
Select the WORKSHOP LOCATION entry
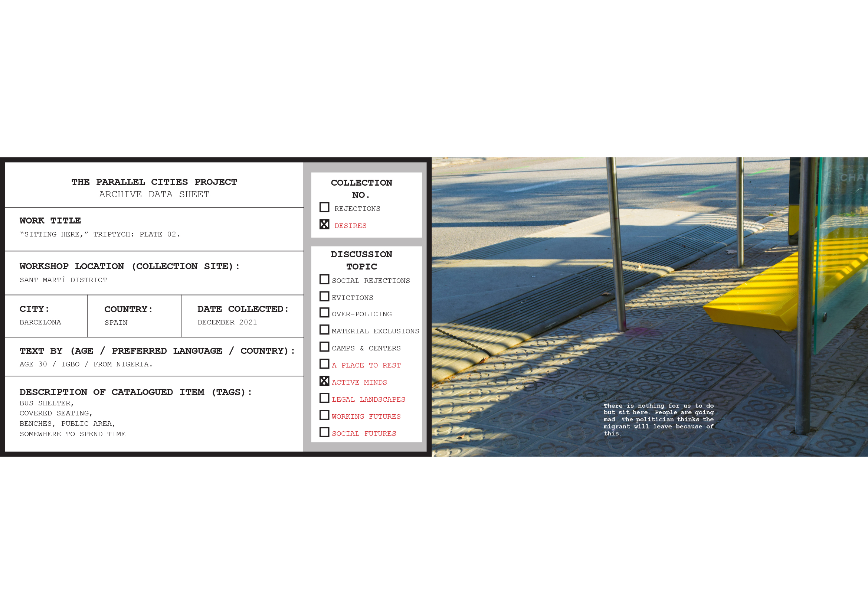[63, 280]
